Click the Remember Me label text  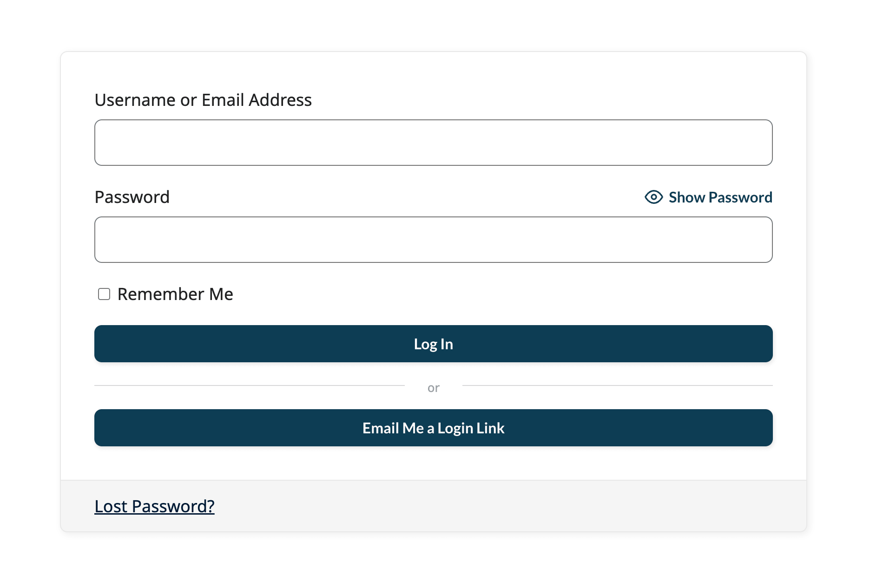[x=175, y=294]
